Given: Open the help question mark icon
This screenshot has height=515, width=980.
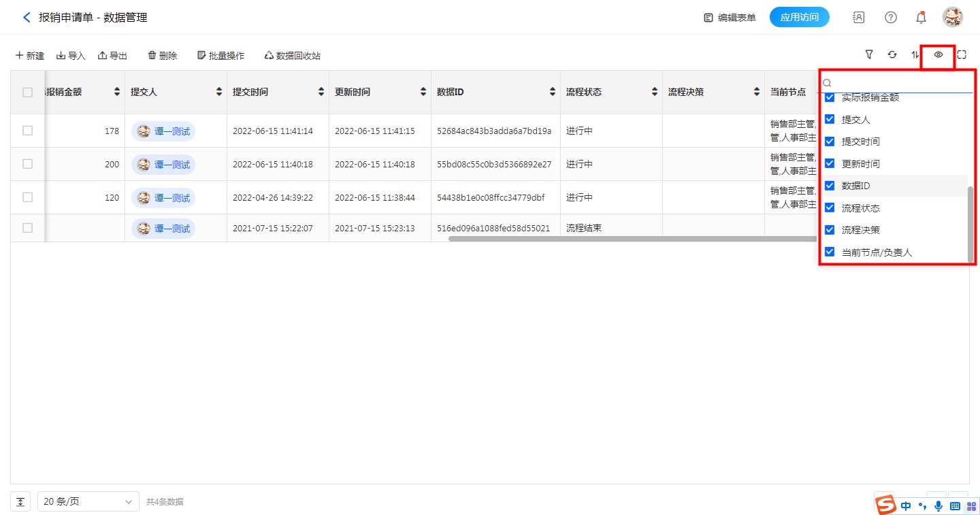Looking at the screenshot, I should 890,18.
